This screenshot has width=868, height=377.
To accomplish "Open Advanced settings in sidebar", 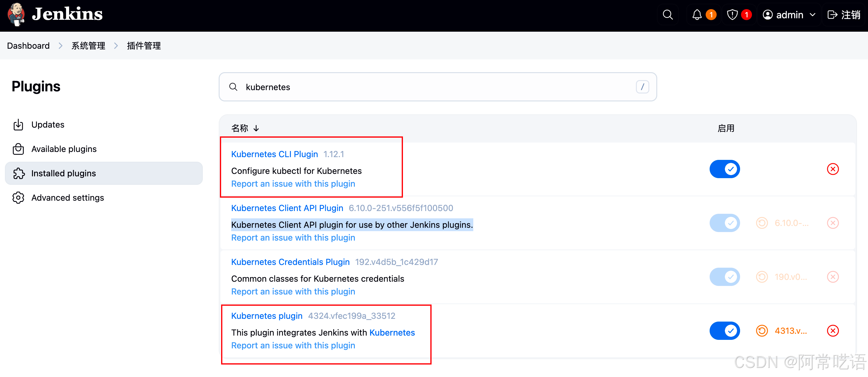I will (67, 198).
